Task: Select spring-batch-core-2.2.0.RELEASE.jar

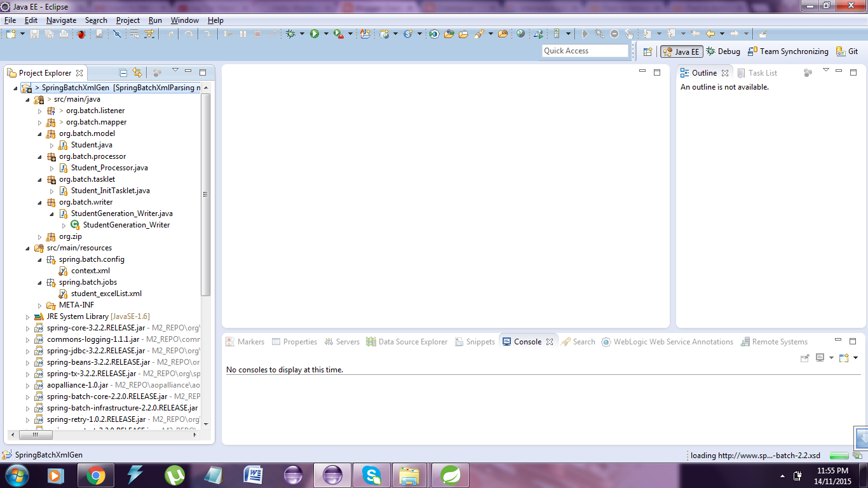Action: pyautogui.click(x=107, y=396)
